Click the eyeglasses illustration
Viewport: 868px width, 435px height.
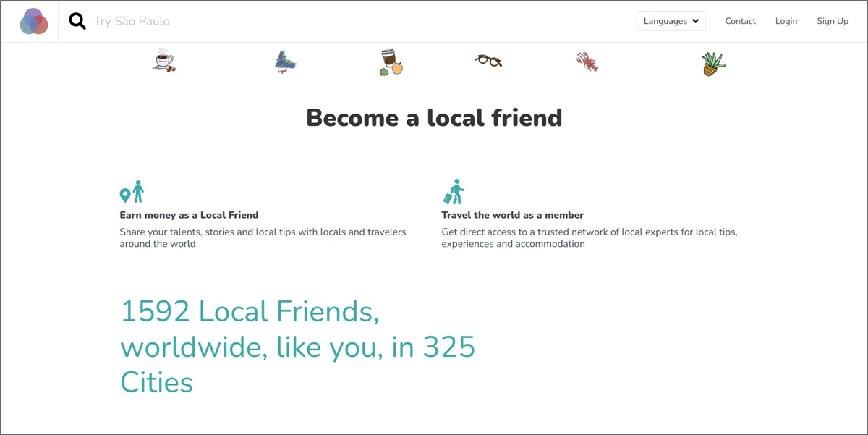click(488, 61)
